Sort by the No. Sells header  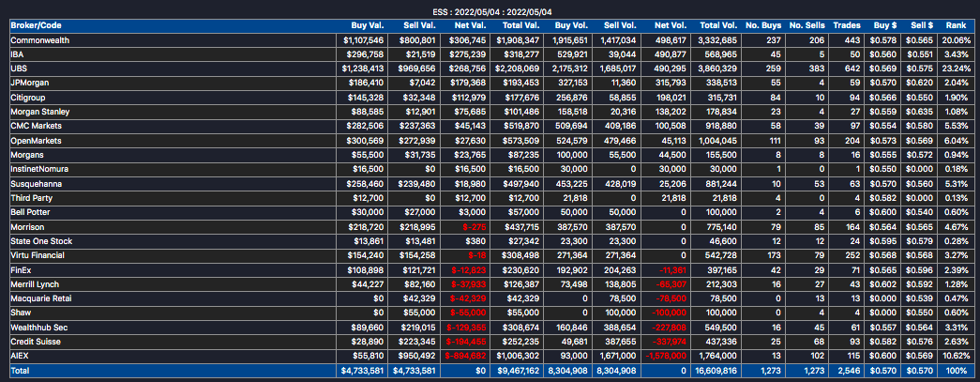coord(807,25)
